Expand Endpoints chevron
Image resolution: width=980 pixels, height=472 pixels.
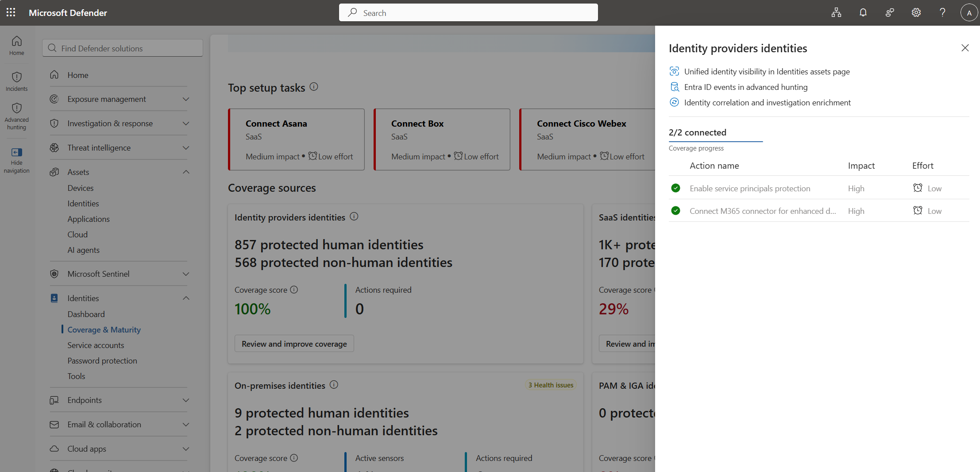[x=186, y=400]
